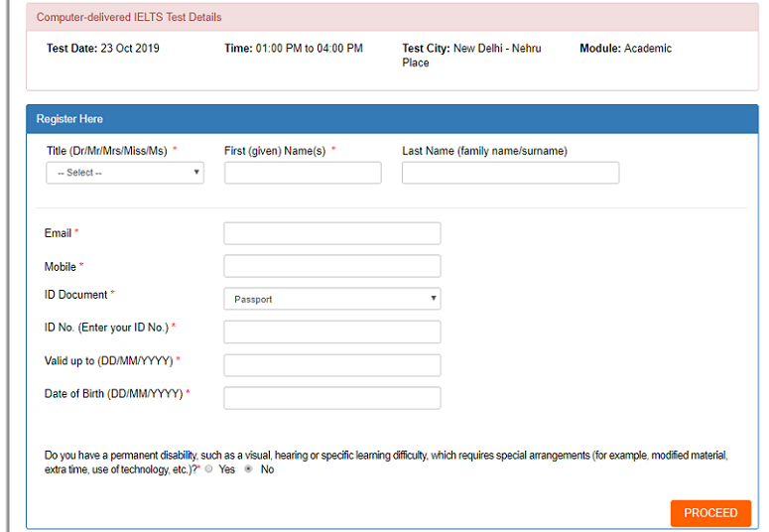Select Yes for permanent disability

coord(209,469)
